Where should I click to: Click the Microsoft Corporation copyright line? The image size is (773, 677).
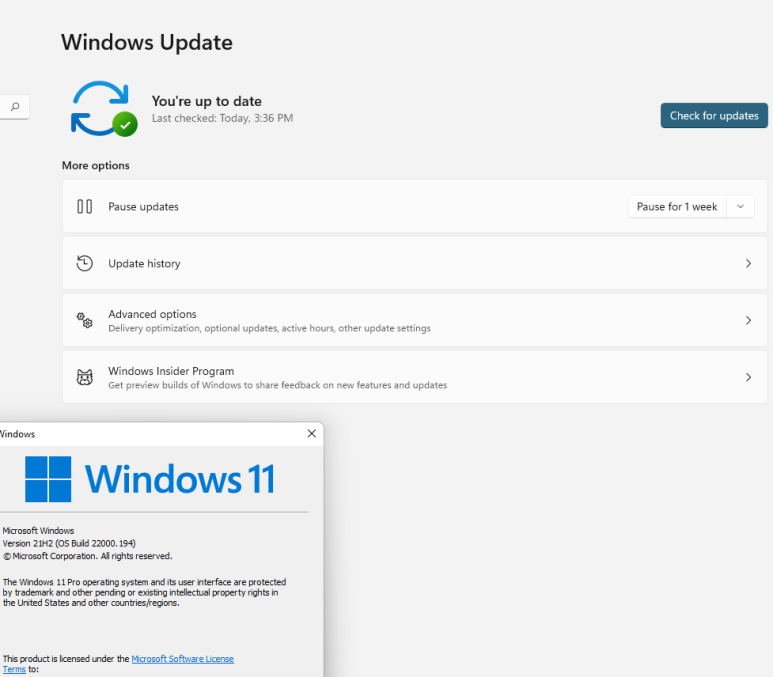point(88,556)
